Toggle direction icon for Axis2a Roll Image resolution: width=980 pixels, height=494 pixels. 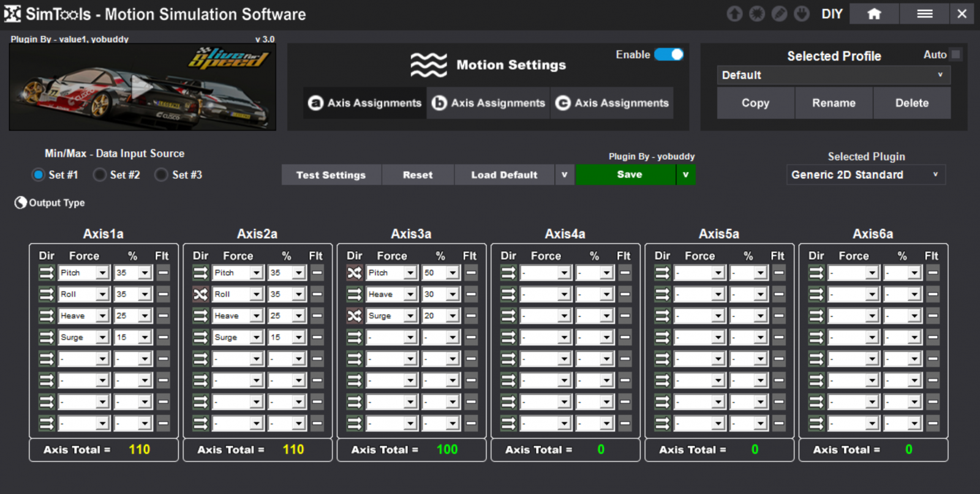click(200, 294)
